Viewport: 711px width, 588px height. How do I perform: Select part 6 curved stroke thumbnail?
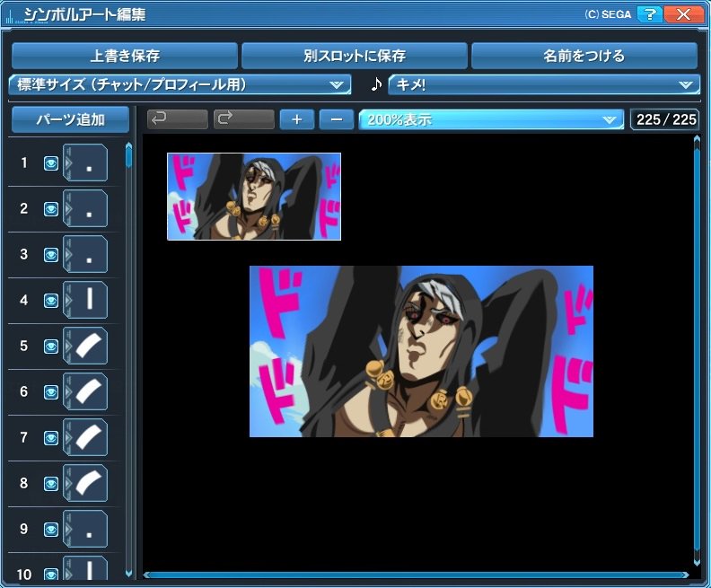pos(85,391)
